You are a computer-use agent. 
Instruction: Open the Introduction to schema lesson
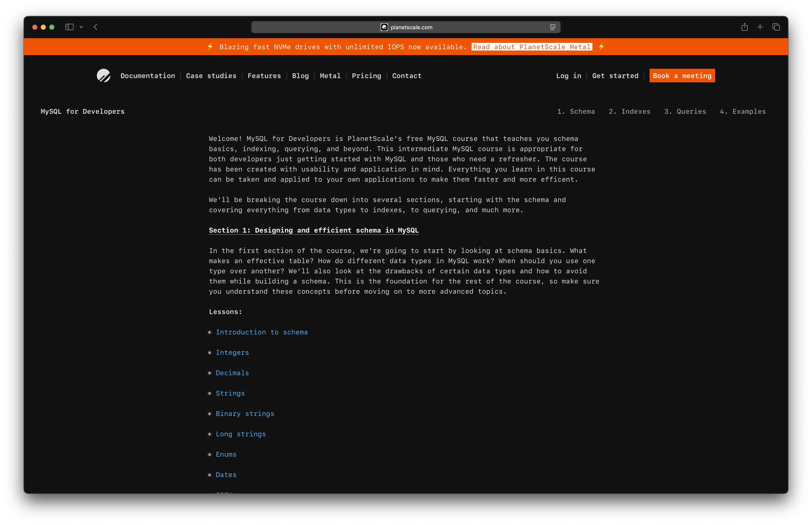[x=262, y=332]
